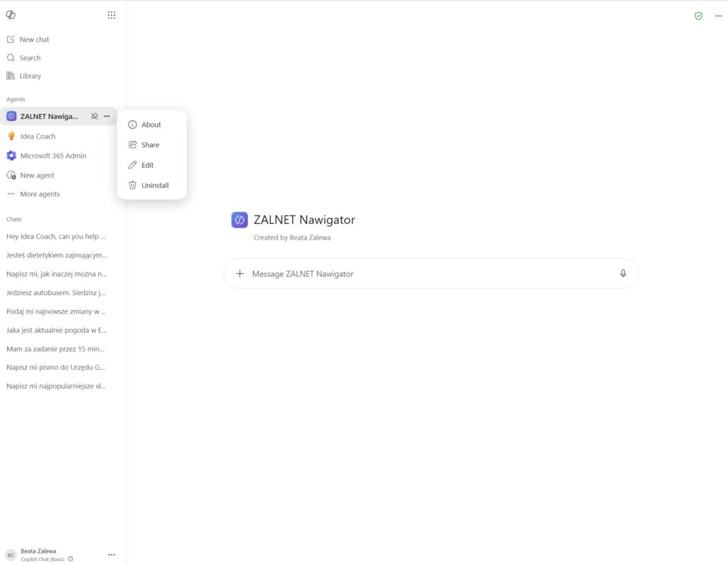Open the apps grid launcher icon
The height and width of the screenshot is (564, 728).
pyautogui.click(x=112, y=16)
